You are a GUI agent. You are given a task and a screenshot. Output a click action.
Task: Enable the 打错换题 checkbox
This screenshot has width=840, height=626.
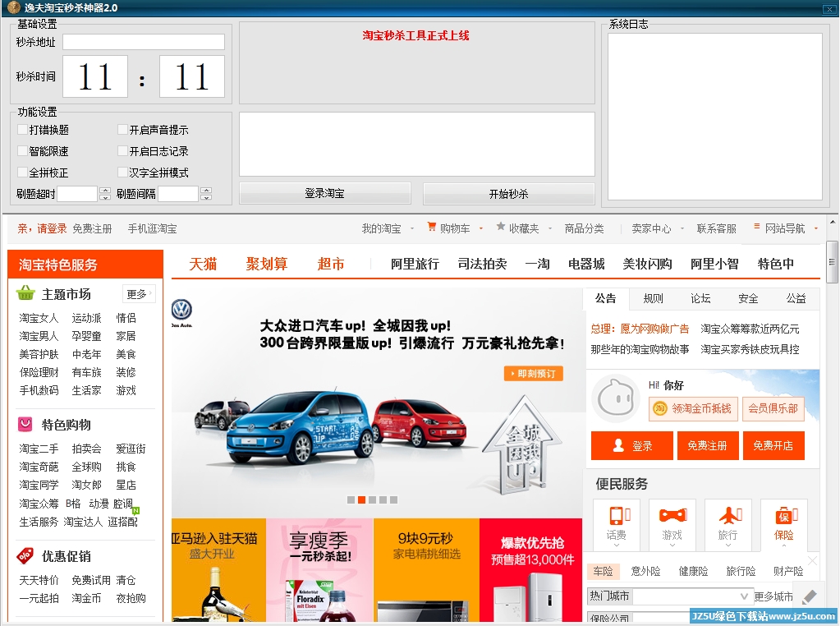pyautogui.click(x=22, y=129)
